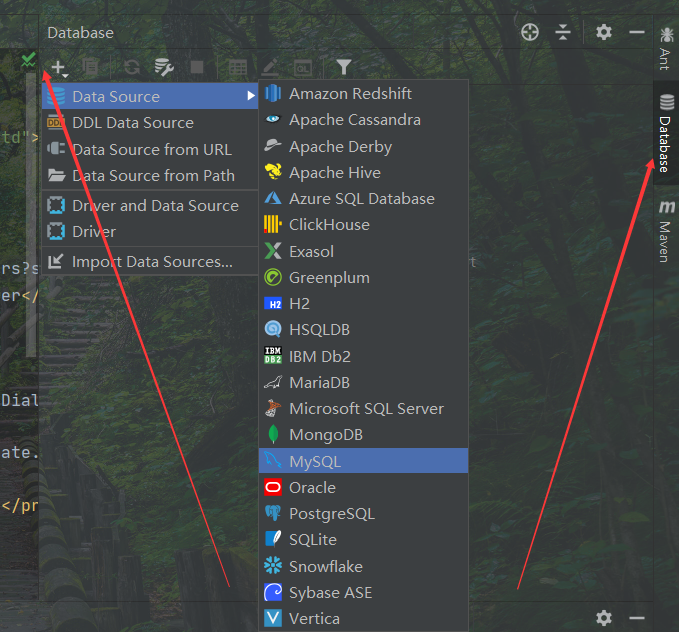Viewport: 679px width, 632px height.
Task: Select MariaDB data source
Action: coord(363,382)
